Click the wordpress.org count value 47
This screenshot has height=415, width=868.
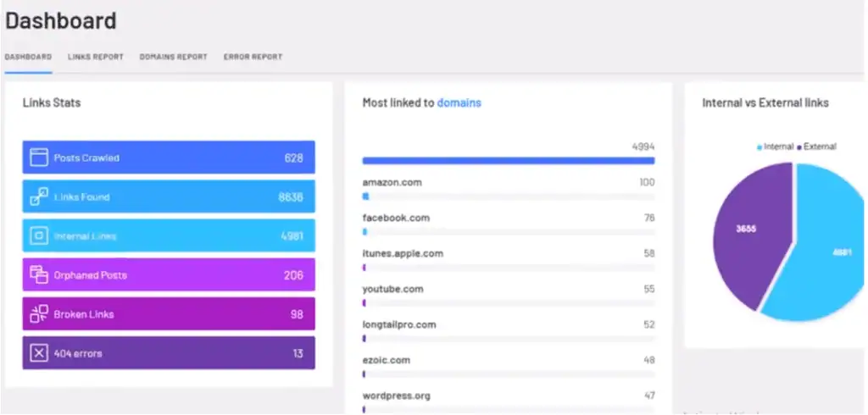(649, 396)
